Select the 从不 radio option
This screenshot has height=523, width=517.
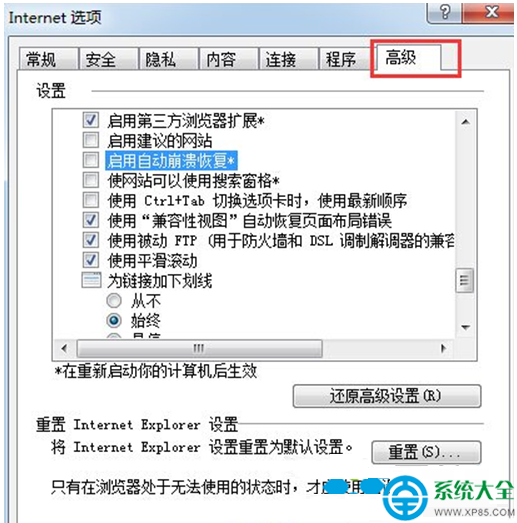[114, 301]
